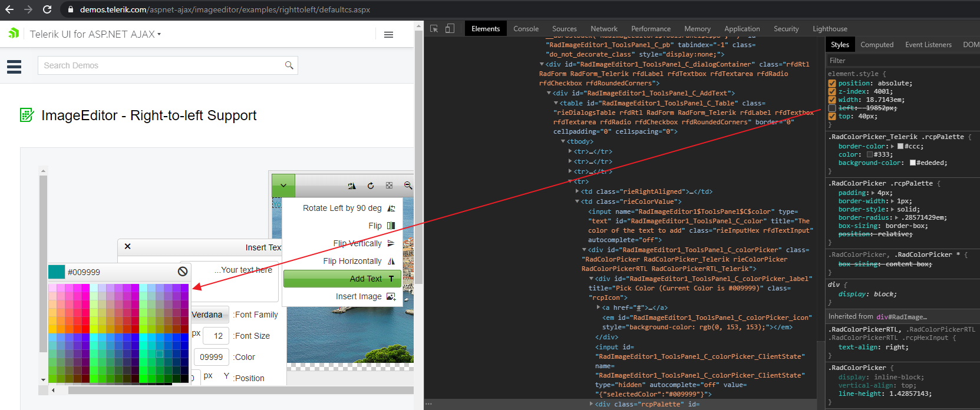Click the Font Size input showing 12
Viewport: 980px width, 410px height.
point(217,336)
